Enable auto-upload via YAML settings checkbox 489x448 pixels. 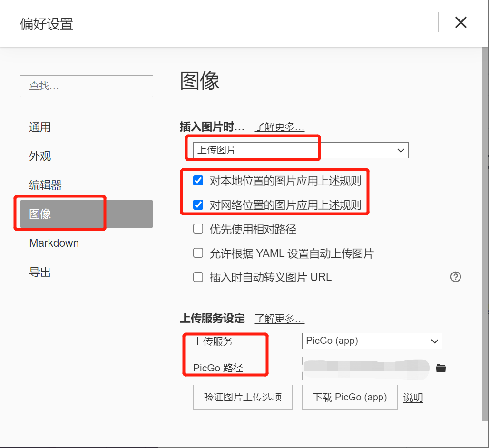tap(198, 253)
